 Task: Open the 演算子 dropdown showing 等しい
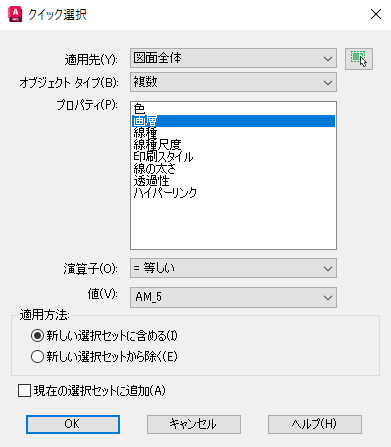(233, 268)
